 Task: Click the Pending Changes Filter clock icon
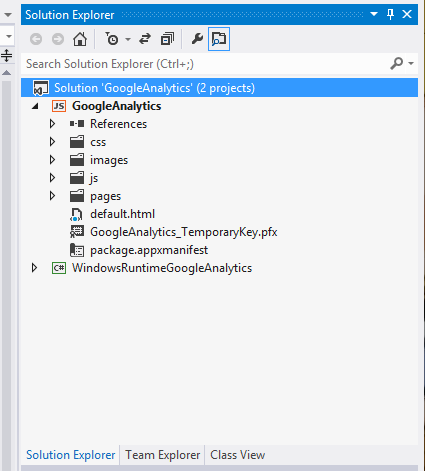point(112,39)
